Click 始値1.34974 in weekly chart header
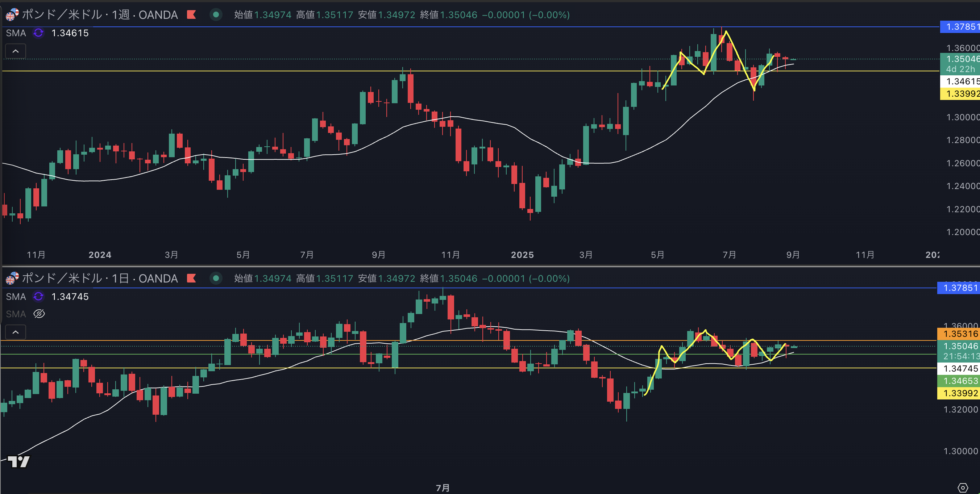 [262, 15]
